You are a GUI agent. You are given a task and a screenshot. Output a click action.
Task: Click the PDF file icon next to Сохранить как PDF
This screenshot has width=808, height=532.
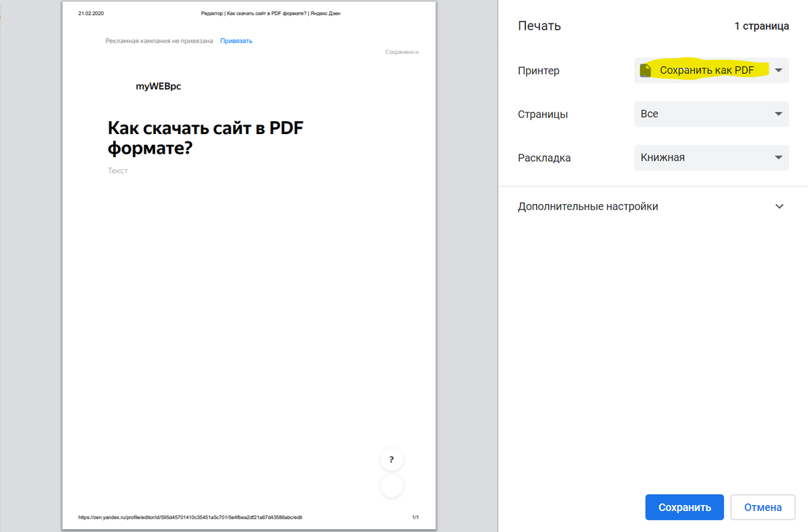pos(646,70)
